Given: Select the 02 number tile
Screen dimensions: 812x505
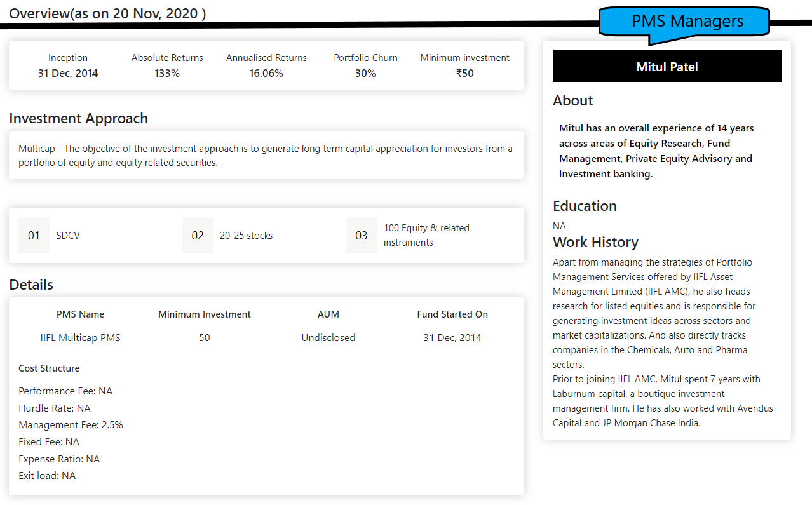Looking at the screenshot, I should (x=198, y=236).
